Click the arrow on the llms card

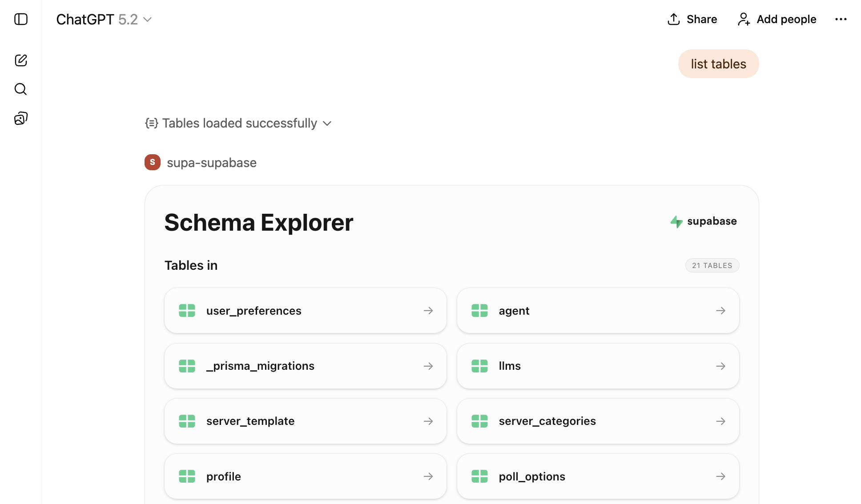click(720, 366)
